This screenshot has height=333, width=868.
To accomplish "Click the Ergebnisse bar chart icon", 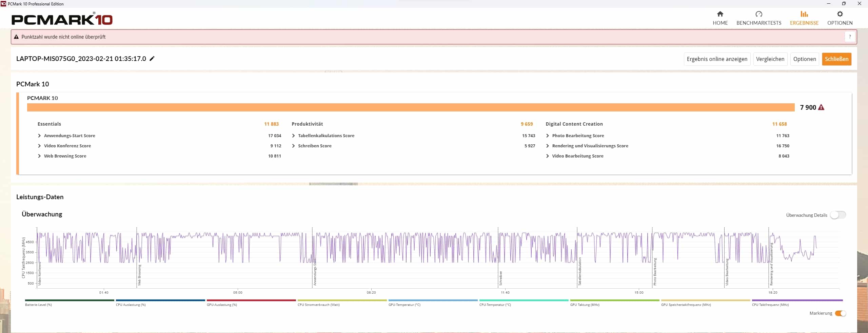I will coord(804,14).
